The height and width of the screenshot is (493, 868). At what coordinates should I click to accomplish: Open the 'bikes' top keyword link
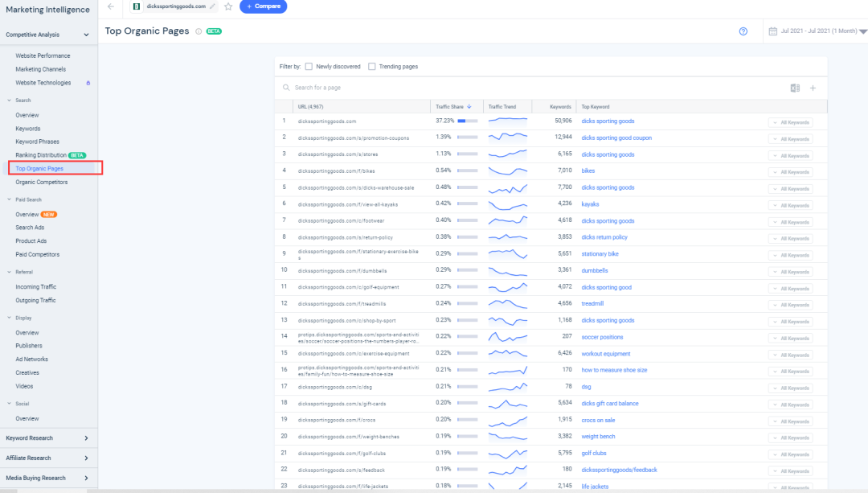(588, 170)
